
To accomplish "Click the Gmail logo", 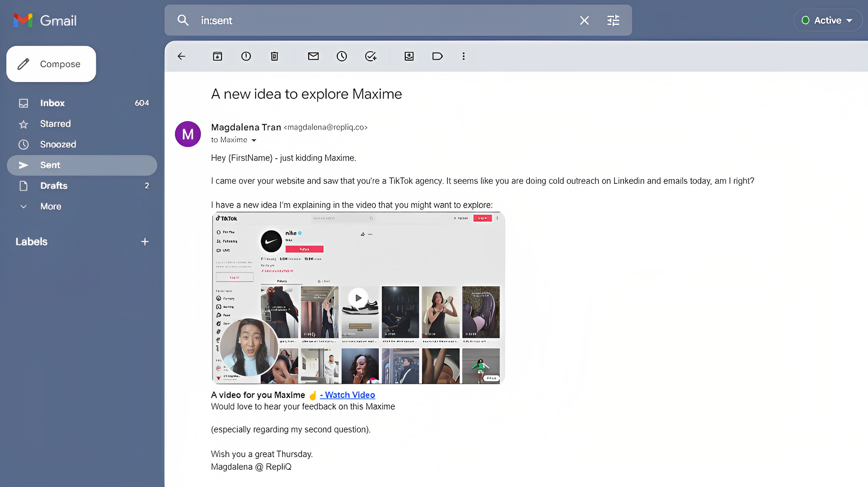I will 45,20.
